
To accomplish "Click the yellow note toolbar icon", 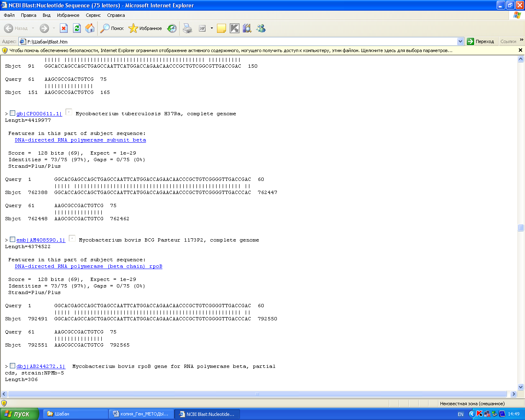I will [x=221, y=28].
